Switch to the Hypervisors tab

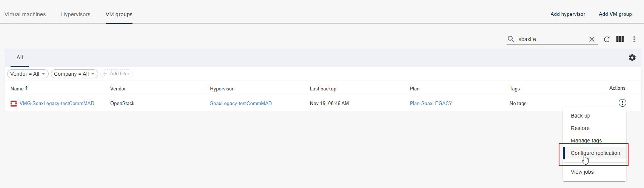tap(76, 14)
